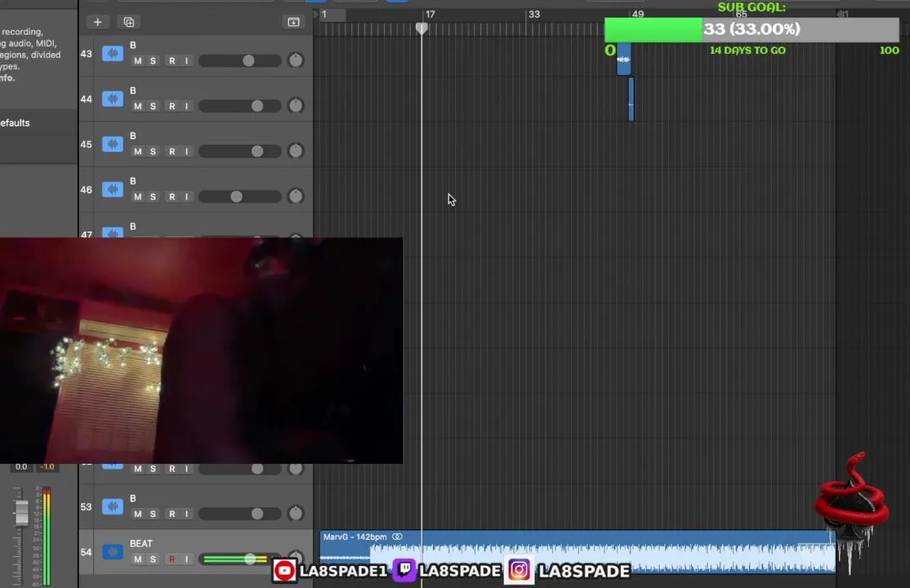910x588 pixels.
Task: Click the webcam overlay video
Action: [x=201, y=350]
